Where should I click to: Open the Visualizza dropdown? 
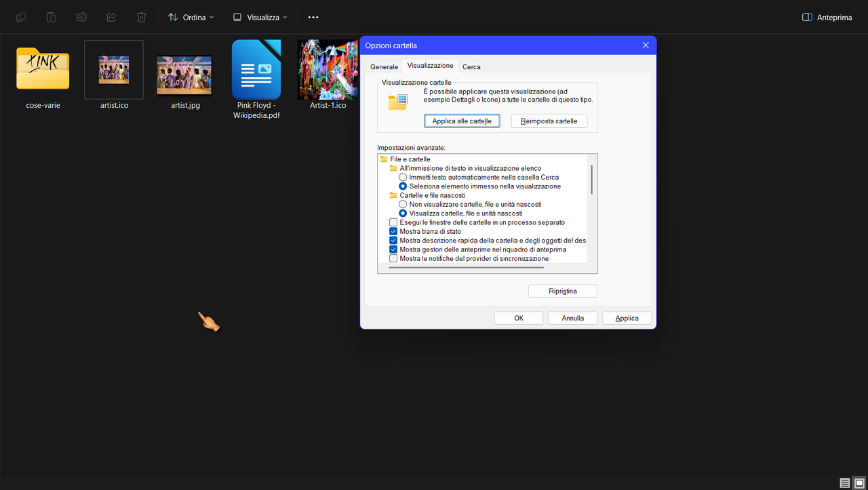pyautogui.click(x=260, y=17)
